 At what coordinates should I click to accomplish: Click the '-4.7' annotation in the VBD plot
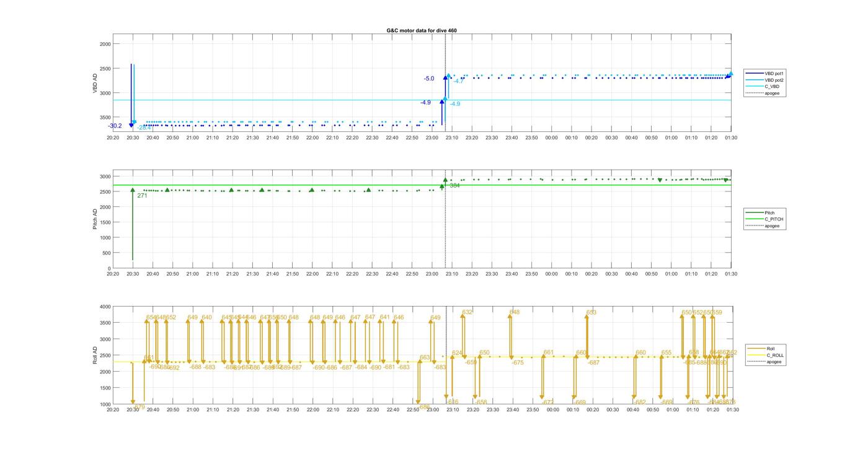(x=458, y=81)
